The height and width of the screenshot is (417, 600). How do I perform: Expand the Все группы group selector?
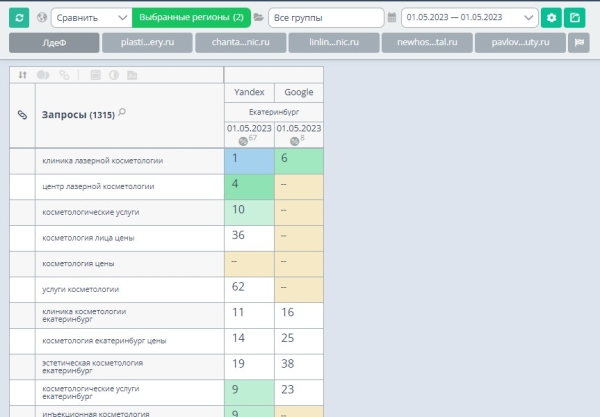325,17
